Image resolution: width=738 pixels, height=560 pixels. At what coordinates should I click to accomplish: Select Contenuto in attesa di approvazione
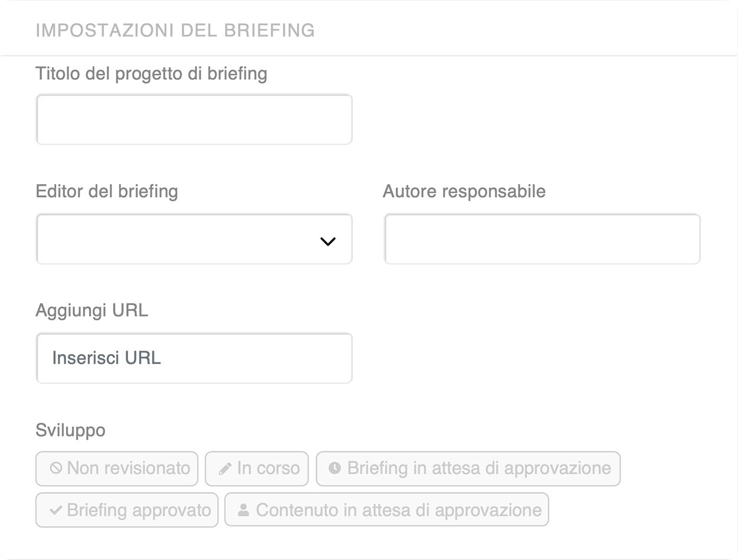click(x=386, y=510)
